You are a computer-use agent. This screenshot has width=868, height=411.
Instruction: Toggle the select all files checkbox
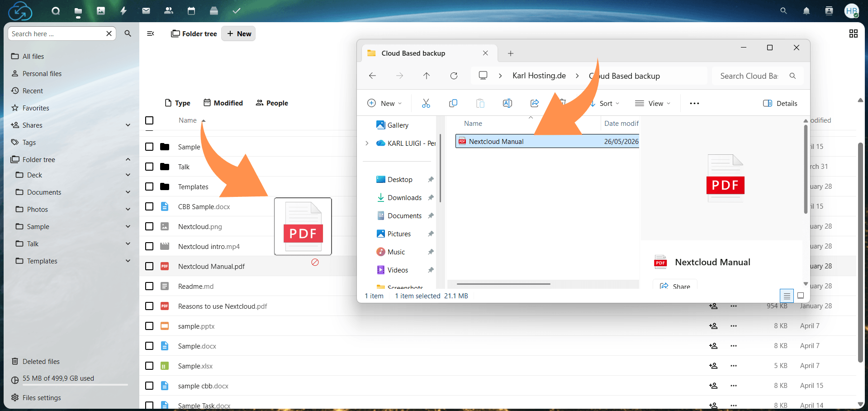pyautogui.click(x=149, y=120)
